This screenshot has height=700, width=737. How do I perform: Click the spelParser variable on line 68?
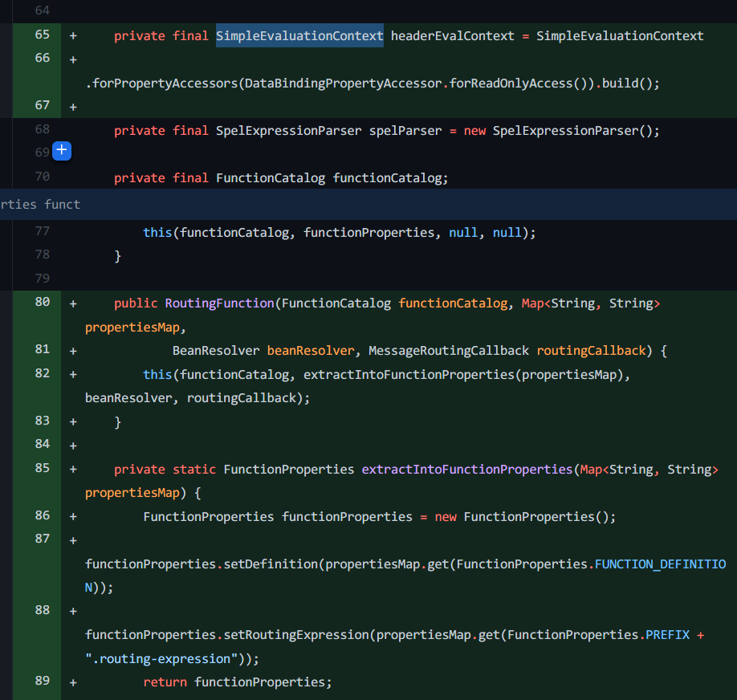(x=405, y=131)
